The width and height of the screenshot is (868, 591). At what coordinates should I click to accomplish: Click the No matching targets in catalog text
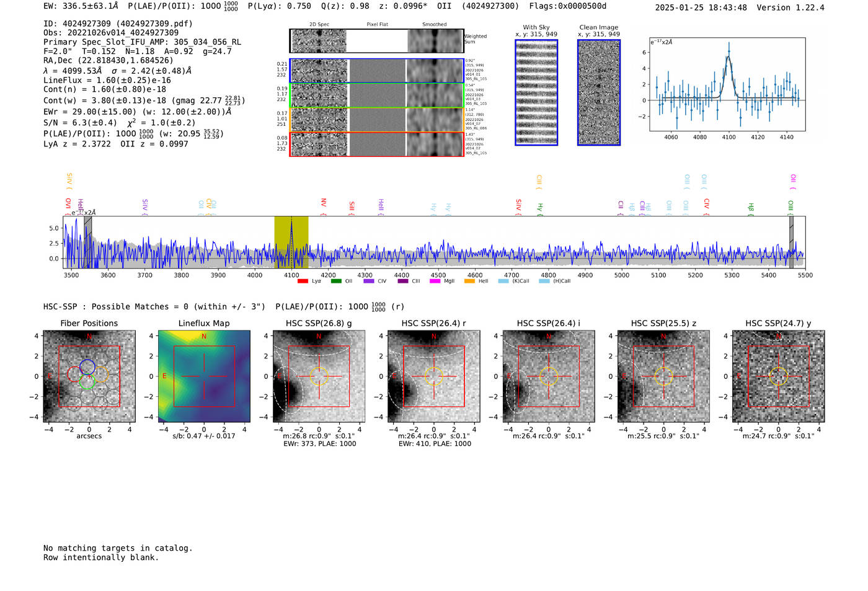[x=118, y=548]
